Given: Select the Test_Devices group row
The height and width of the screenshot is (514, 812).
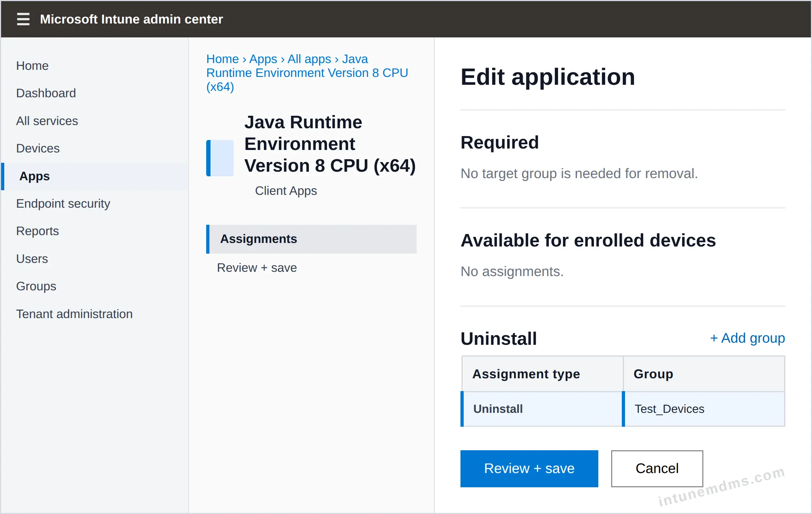Looking at the screenshot, I should 623,409.
